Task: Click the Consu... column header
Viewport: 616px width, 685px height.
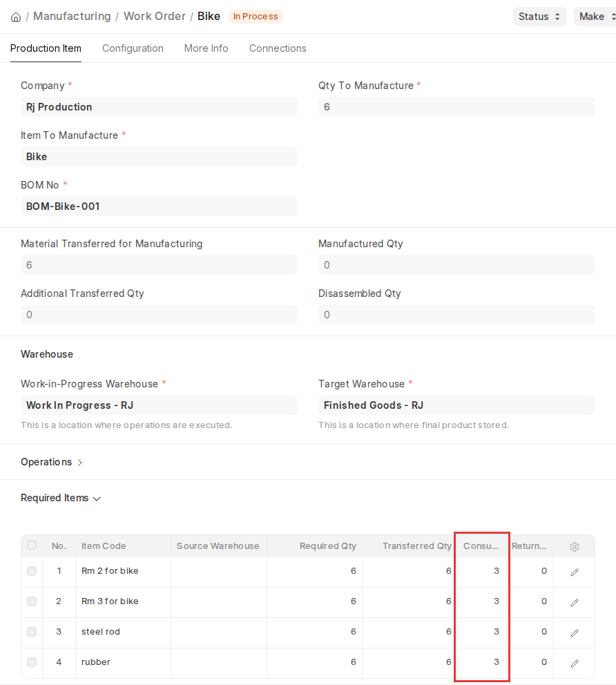Action: 481,546
